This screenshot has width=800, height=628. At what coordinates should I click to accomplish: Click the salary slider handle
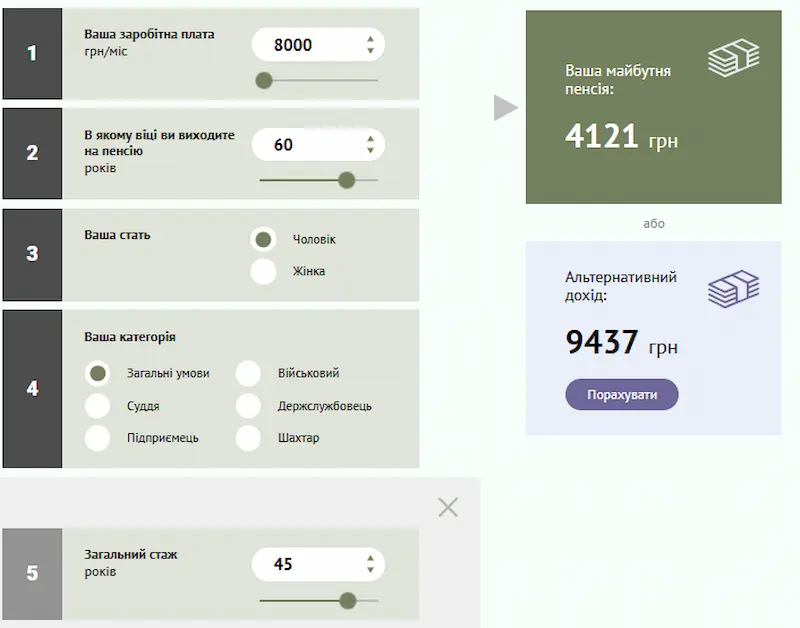[264, 80]
